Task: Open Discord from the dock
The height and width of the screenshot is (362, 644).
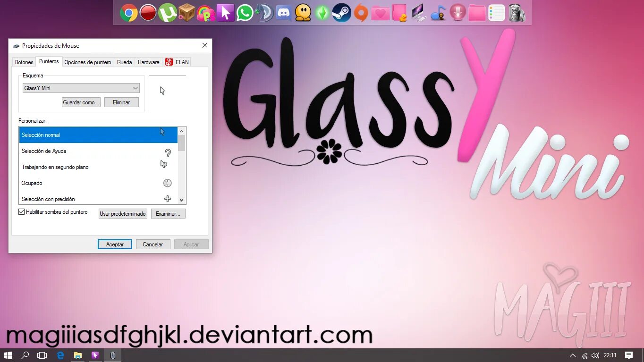Action: coord(283,13)
